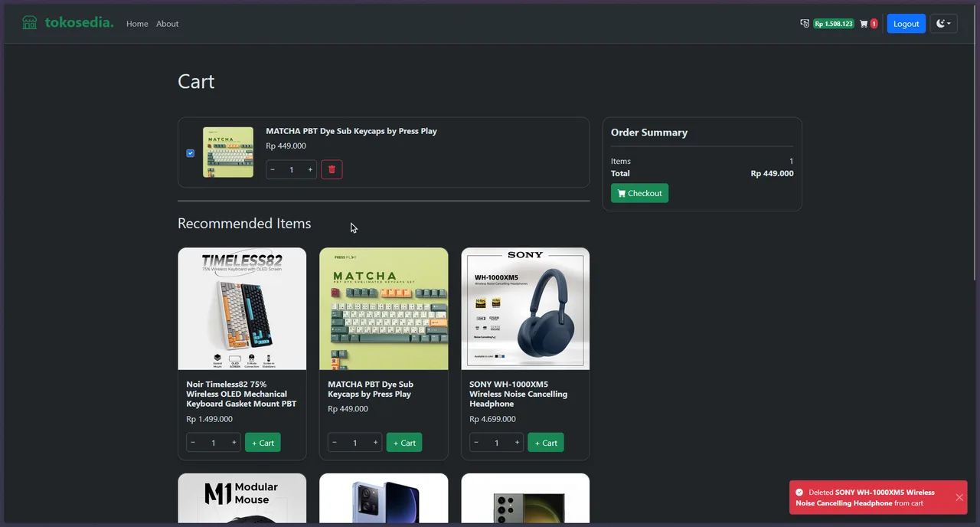
Task: Click the tokosedia brand name
Action: [79, 23]
